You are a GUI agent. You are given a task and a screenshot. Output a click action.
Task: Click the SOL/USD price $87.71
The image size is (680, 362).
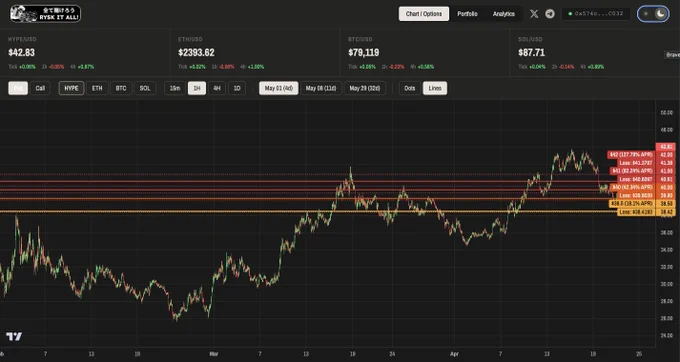pos(531,52)
